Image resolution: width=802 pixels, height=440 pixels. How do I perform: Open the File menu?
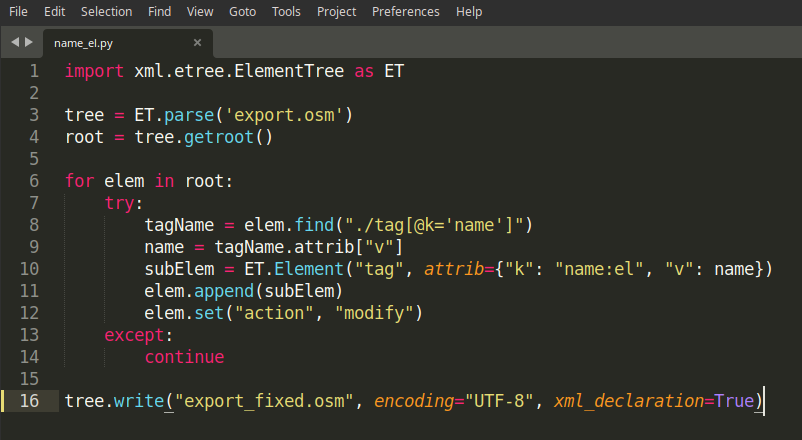click(18, 12)
